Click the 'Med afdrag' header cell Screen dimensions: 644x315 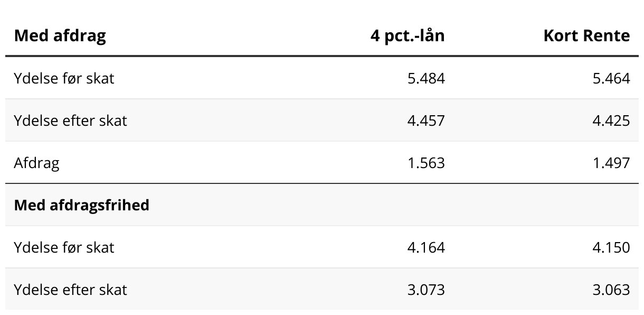click(60, 35)
